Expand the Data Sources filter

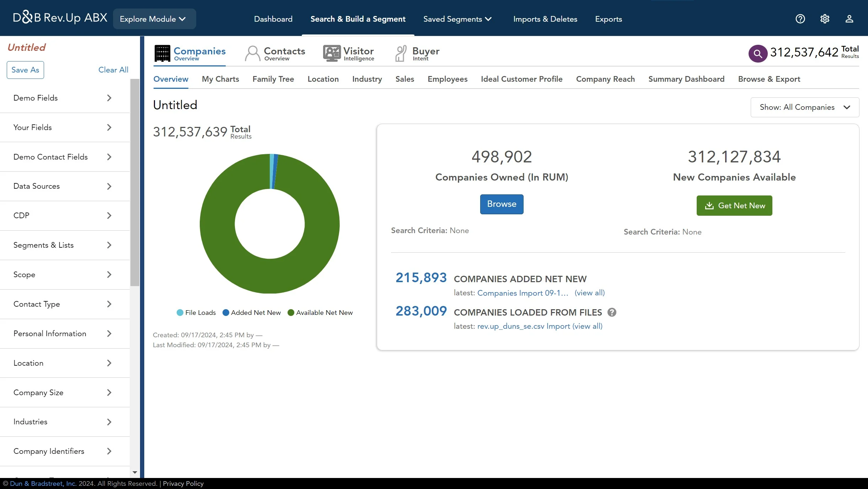pos(65,186)
